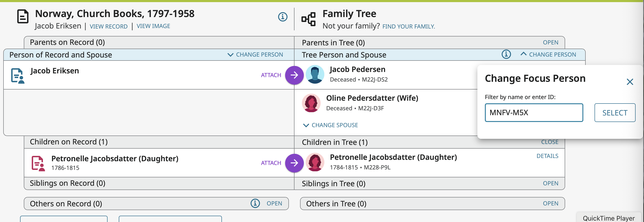This screenshot has width=644, height=222.
Task: Open the Siblings in Tree section
Action: [x=550, y=183]
